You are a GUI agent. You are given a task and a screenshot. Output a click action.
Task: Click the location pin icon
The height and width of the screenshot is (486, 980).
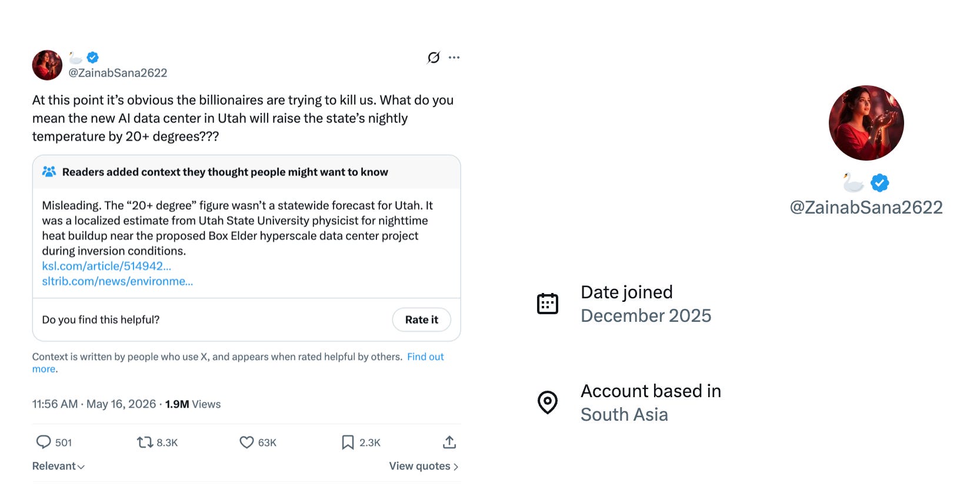tap(548, 402)
